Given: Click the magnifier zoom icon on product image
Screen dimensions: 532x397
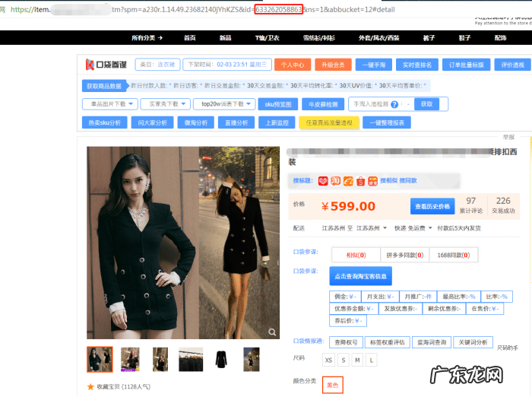Looking at the screenshot, I should (272, 332).
